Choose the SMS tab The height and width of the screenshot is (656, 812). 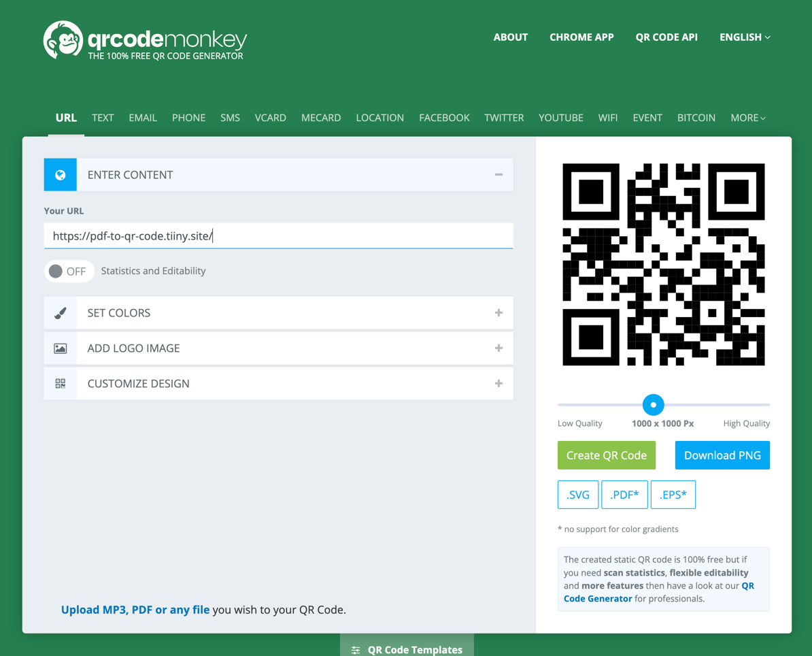click(x=230, y=118)
